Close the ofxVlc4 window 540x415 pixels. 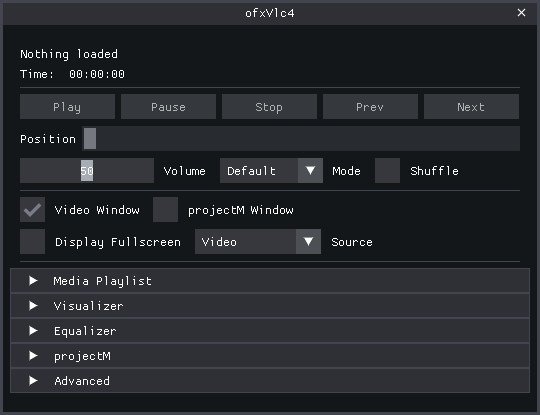click(521, 13)
